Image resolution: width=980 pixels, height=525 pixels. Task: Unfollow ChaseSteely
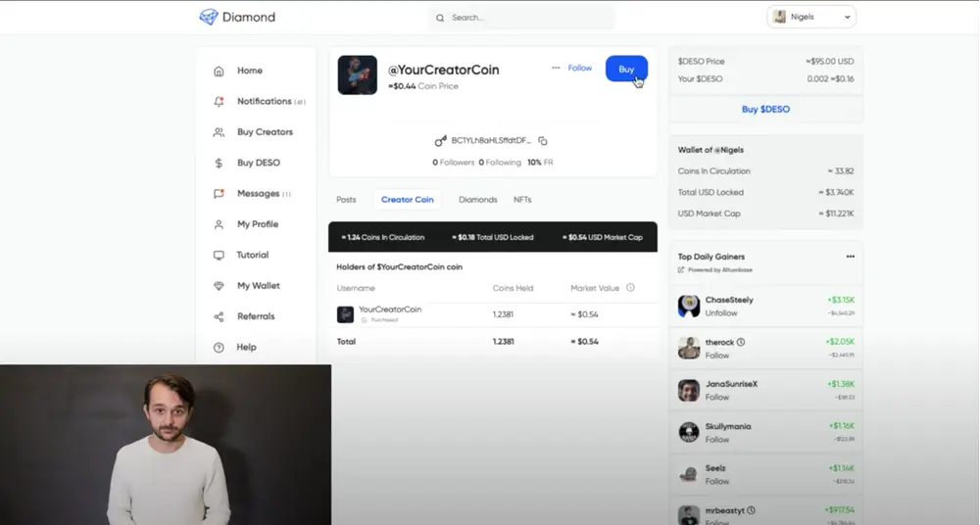click(721, 313)
